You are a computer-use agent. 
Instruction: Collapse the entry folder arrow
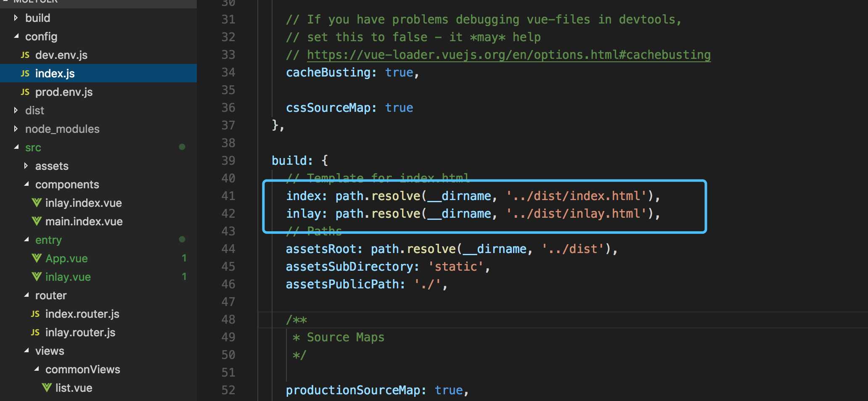(26, 240)
